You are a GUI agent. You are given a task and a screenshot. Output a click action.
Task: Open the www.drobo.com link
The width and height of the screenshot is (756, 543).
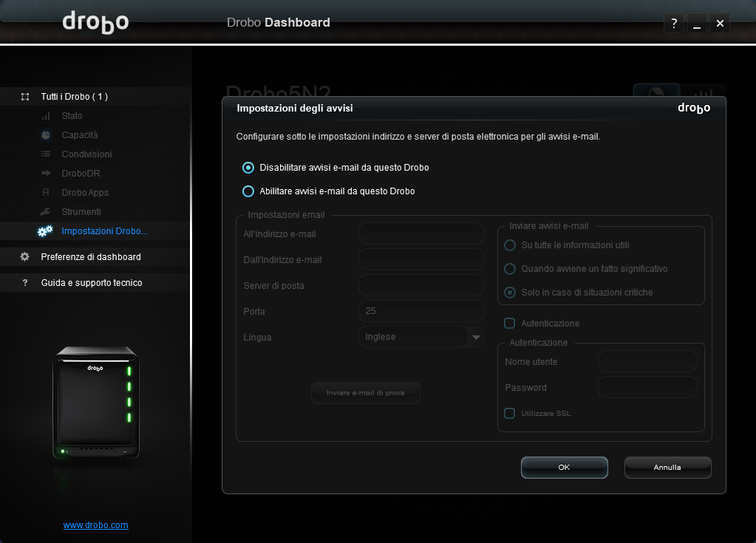coord(95,525)
